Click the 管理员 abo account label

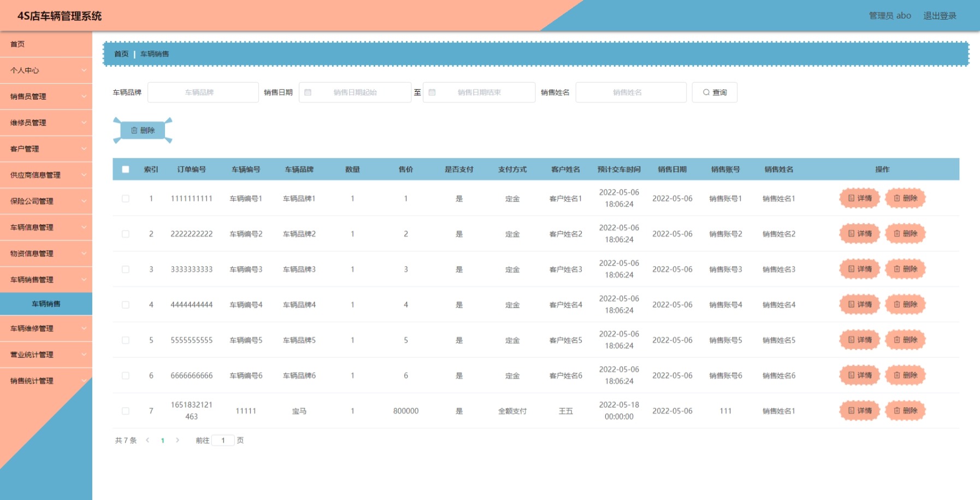[x=890, y=16]
